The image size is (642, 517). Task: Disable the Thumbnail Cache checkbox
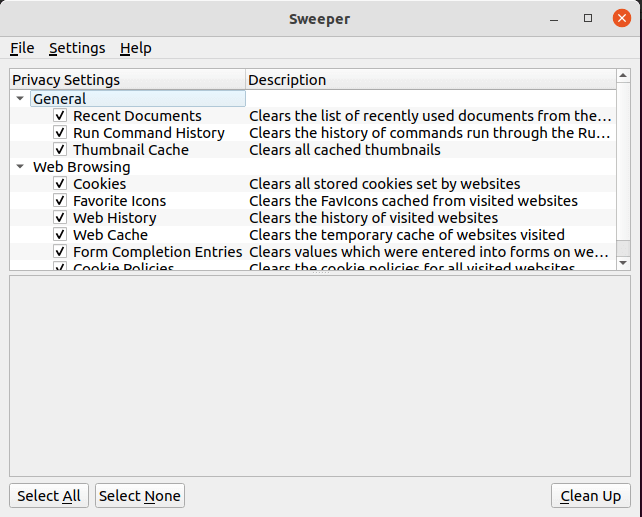tap(60, 149)
